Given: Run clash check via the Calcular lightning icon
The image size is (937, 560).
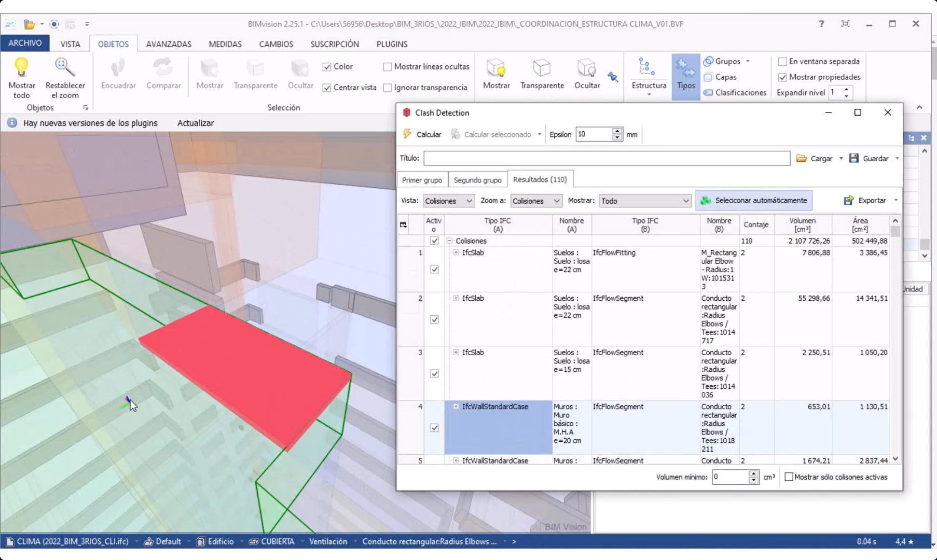Looking at the screenshot, I should 408,134.
